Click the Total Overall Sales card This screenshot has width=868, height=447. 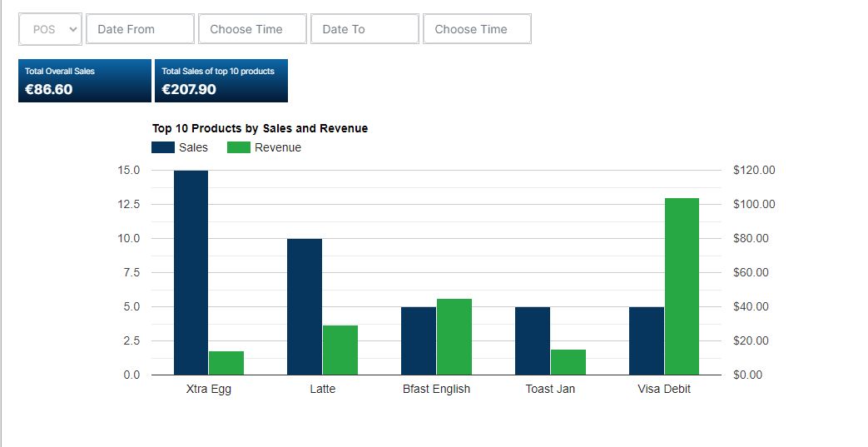(x=85, y=81)
